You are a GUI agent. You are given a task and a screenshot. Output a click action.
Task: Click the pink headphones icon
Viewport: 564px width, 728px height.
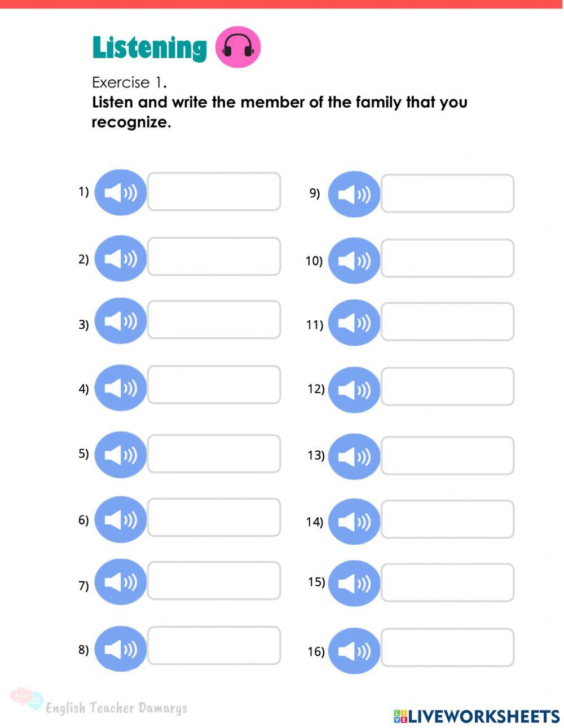coord(238,47)
